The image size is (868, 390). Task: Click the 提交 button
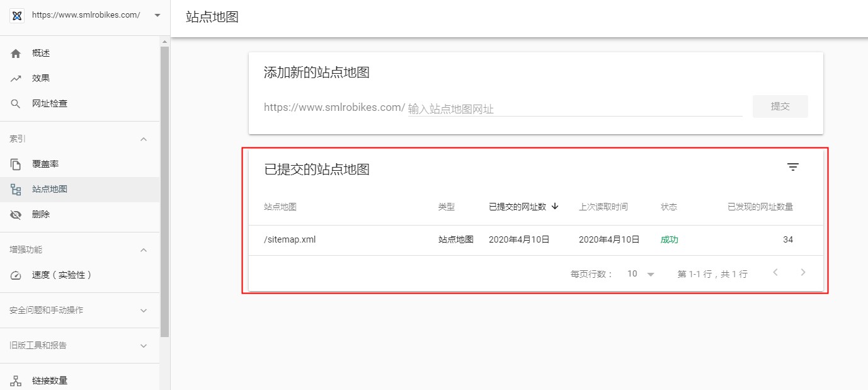pos(780,106)
